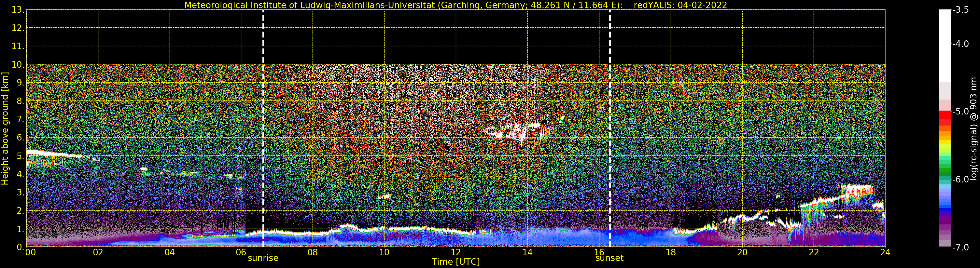Click the '-6.0' colorbar tick value

click(960, 180)
